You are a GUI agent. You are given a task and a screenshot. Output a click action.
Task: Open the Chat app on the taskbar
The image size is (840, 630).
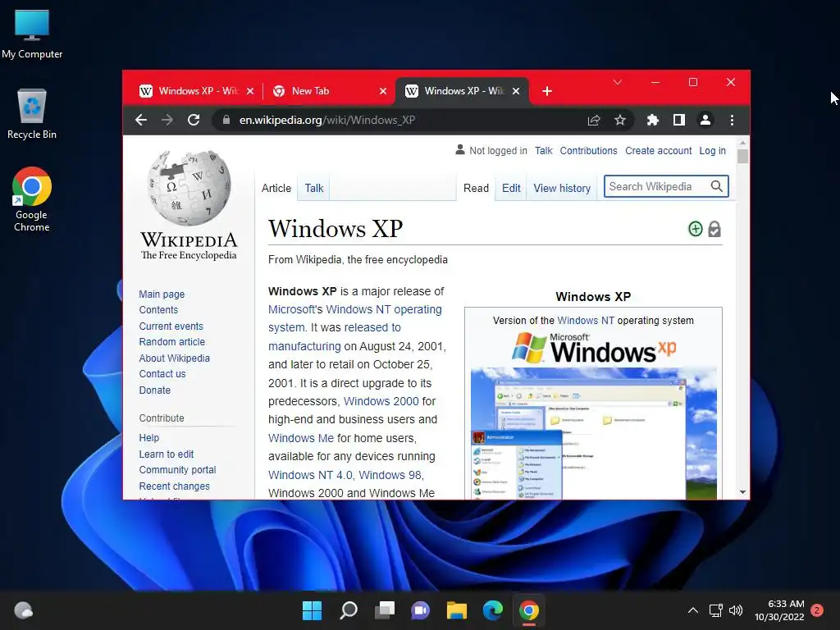pos(420,610)
